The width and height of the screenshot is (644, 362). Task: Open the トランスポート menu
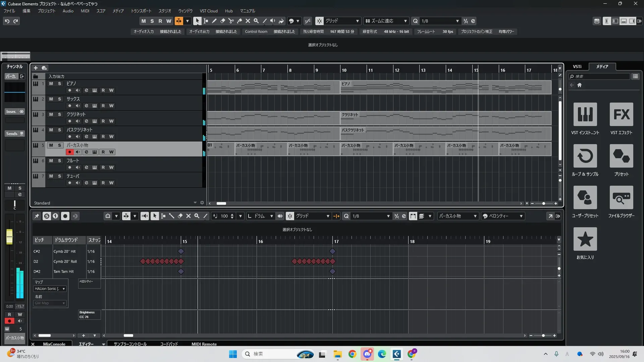[x=141, y=11]
